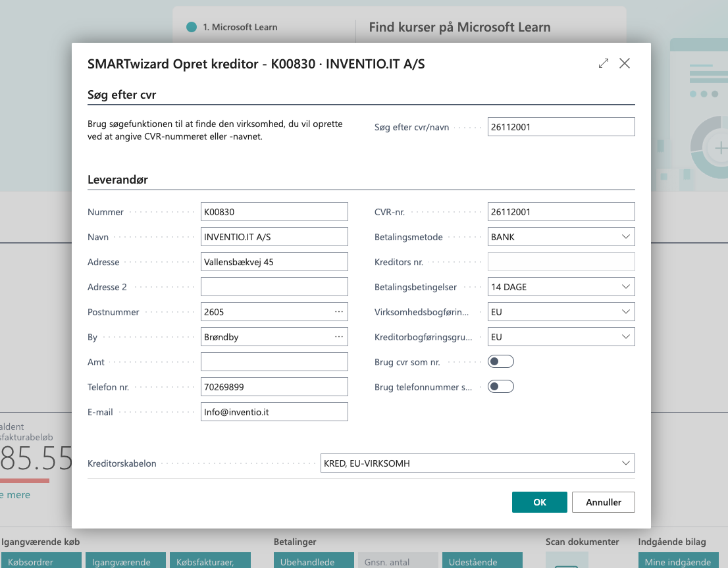
Task: Toggle Brug telefonnummer switch on
Action: click(x=500, y=387)
